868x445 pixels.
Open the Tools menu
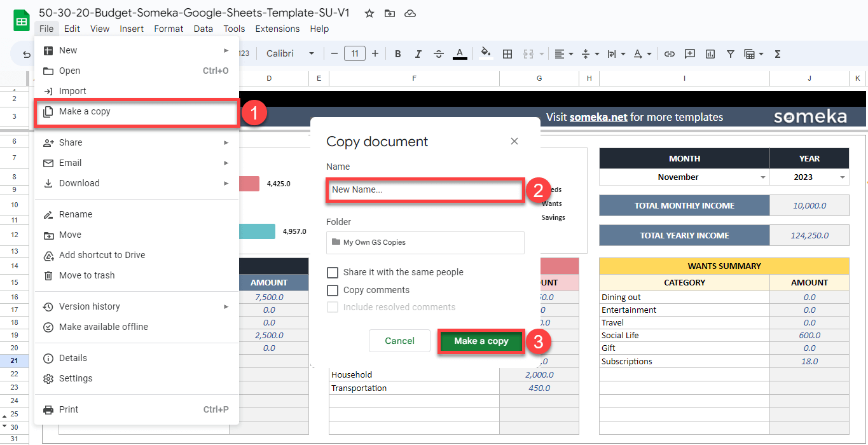(x=234, y=29)
